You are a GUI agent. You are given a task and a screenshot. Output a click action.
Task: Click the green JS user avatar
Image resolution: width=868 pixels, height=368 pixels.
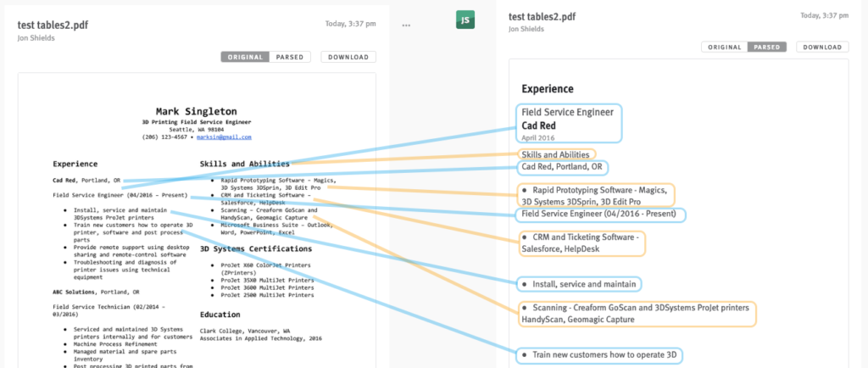click(465, 20)
